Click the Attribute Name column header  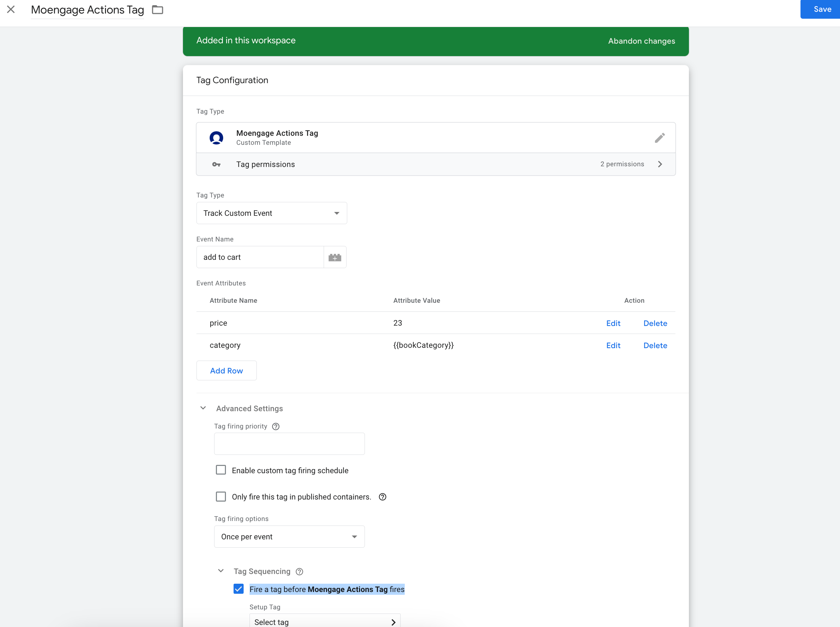234,301
